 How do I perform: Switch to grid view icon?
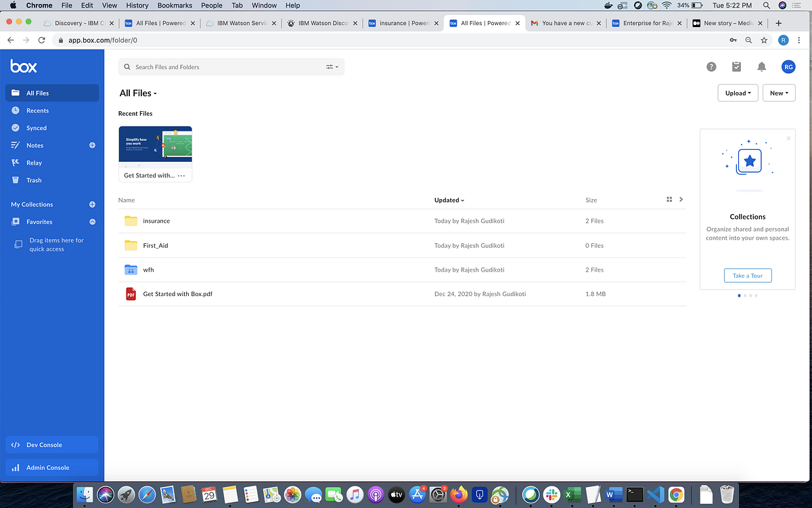[x=669, y=199]
